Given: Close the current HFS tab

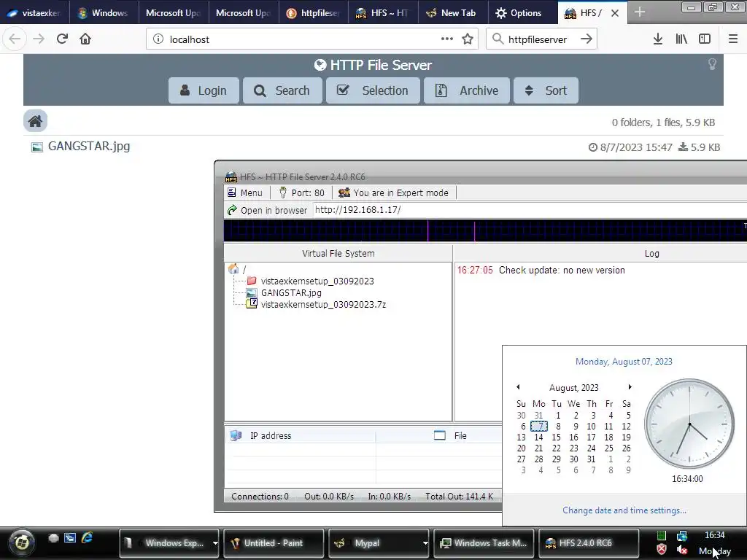Looking at the screenshot, I should 615,13.
